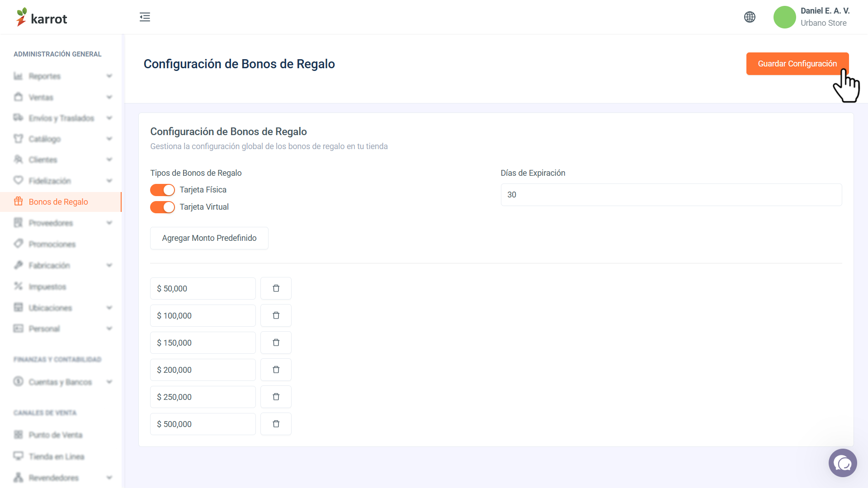The image size is (868, 488).
Task: Open the language globe icon
Action: tap(750, 17)
